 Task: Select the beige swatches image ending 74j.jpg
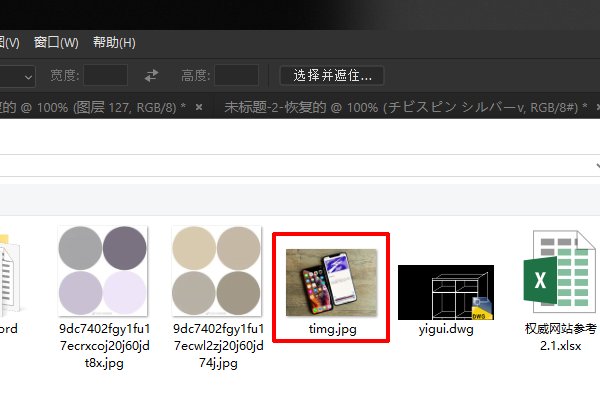point(217,272)
